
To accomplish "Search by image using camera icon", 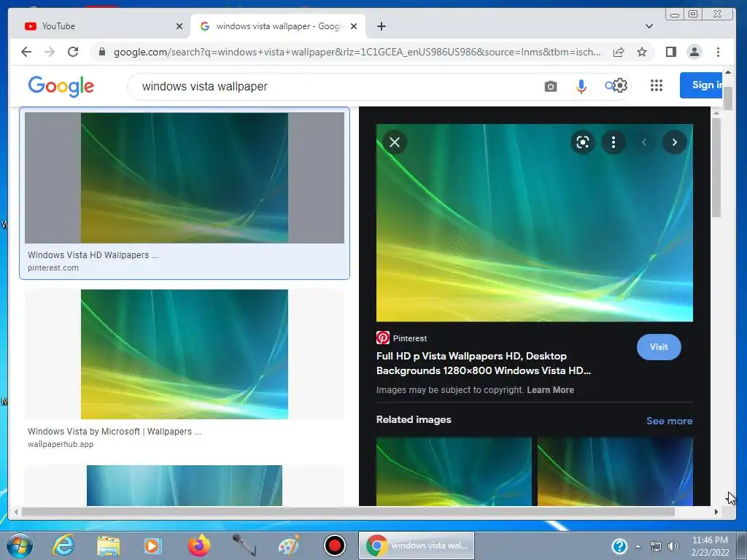I will (x=551, y=86).
